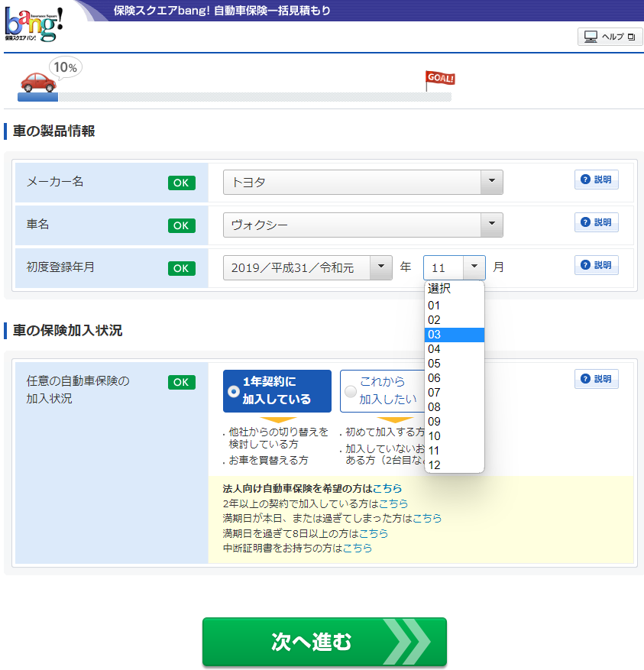Select the これから加入したい radio option

coord(380,391)
